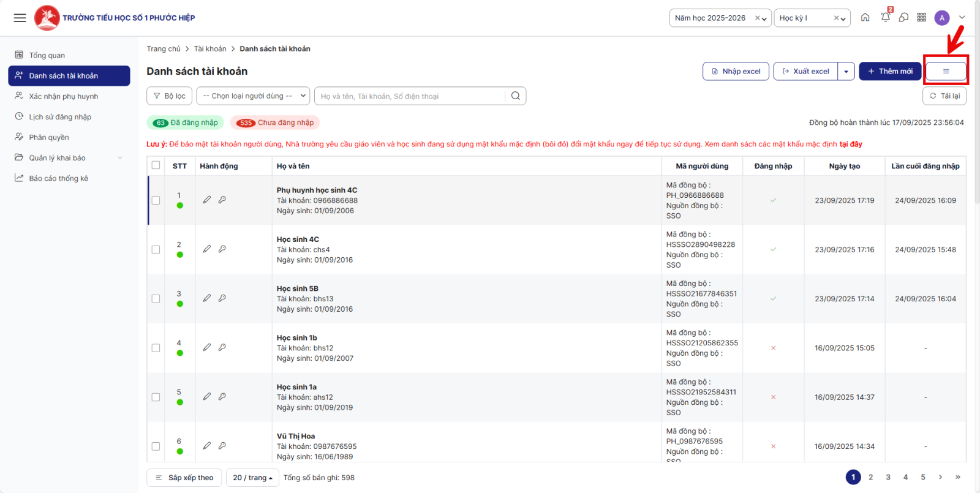Screen dimensions: 980x493
Task: Click the 'tại đây' link in warning
Action: [850, 145]
